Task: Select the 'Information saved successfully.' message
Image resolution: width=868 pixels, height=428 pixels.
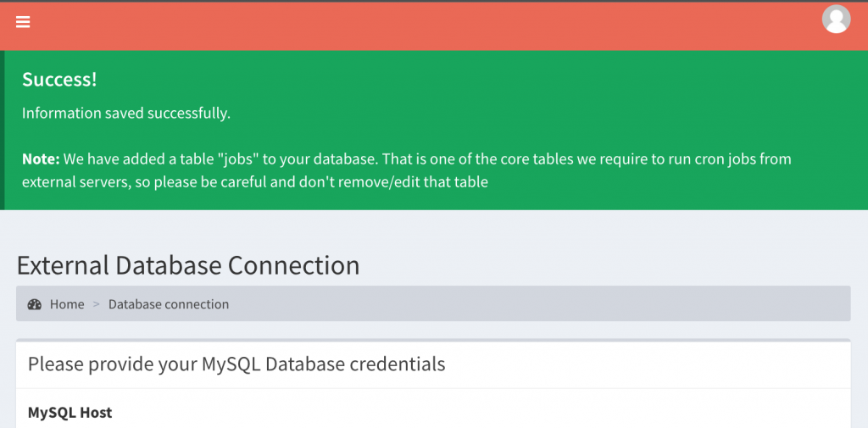Action: click(126, 114)
